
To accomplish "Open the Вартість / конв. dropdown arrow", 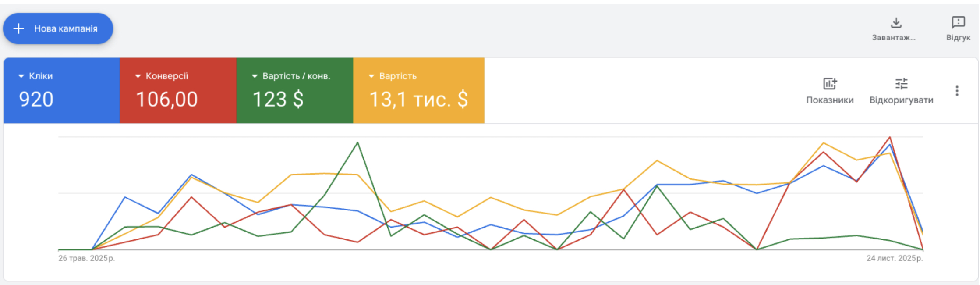I will pos(255,76).
